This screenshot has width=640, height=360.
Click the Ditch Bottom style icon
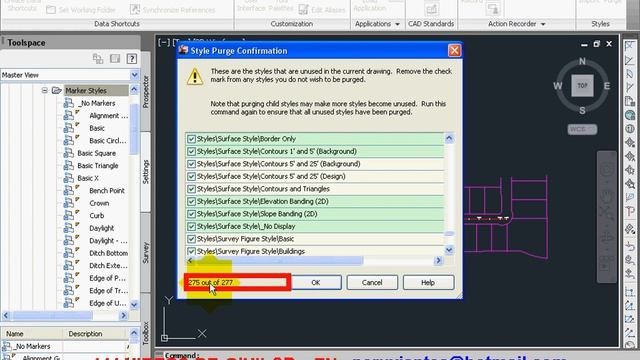click(x=70, y=253)
